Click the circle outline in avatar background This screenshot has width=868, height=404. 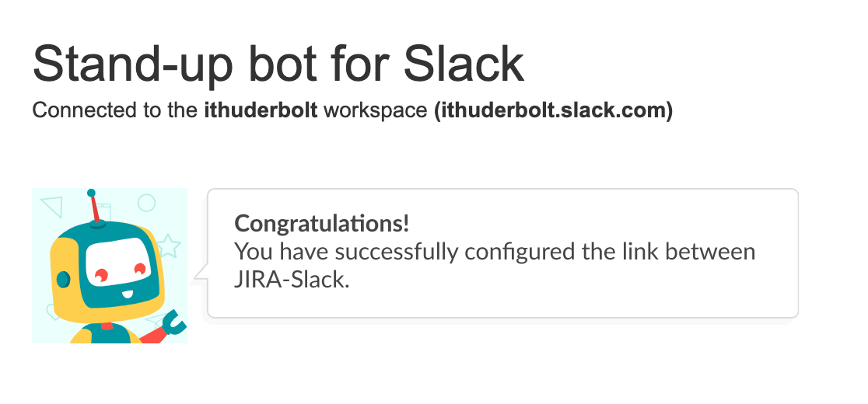pyautogui.click(x=146, y=203)
